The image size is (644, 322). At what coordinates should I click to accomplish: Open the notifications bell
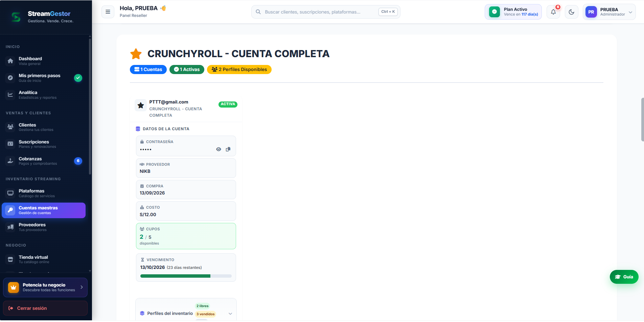(x=553, y=12)
